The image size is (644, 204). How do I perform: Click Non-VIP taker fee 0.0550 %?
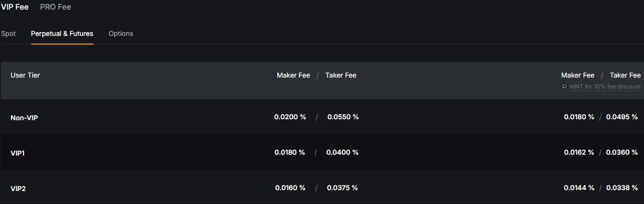click(343, 117)
